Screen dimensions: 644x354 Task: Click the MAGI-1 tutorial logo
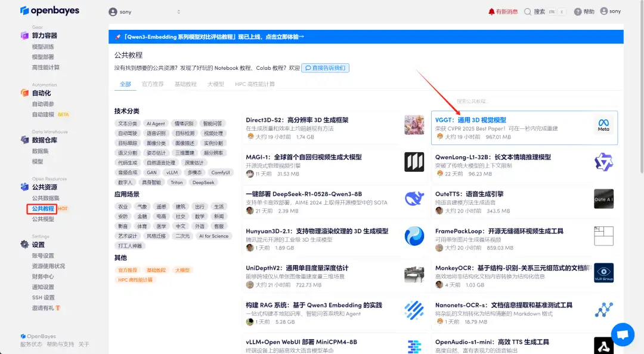point(414,162)
